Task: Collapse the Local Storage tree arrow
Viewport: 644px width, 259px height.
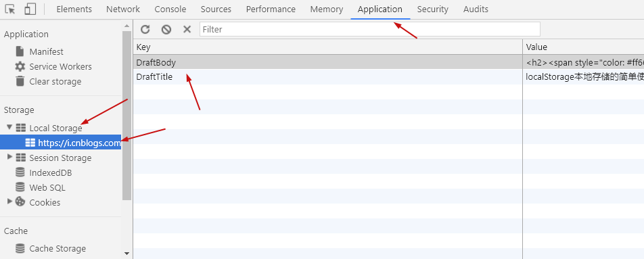Action: pos(9,128)
